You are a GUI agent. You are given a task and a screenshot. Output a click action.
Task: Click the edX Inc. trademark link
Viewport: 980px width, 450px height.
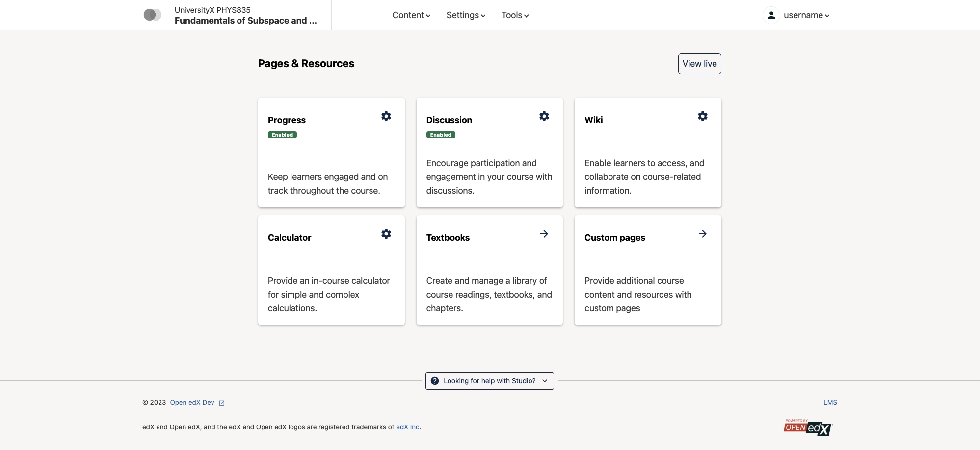pyautogui.click(x=408, y=427)
